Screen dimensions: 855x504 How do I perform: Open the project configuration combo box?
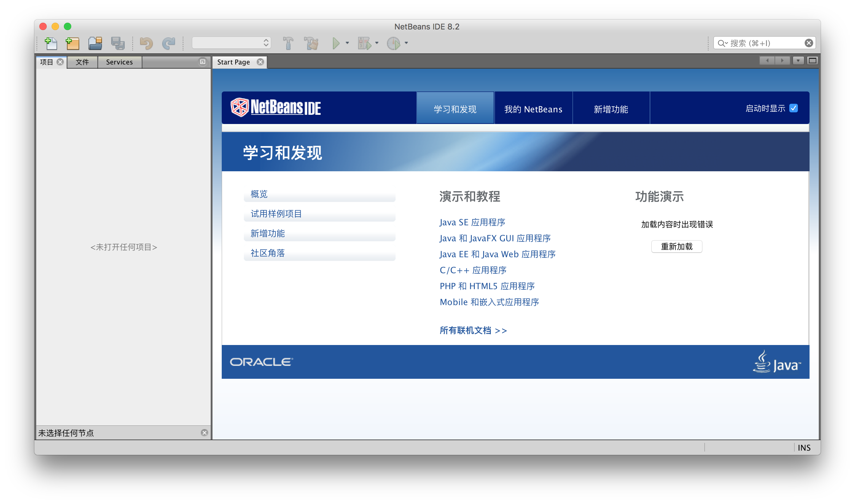click(x=232, y=43)
